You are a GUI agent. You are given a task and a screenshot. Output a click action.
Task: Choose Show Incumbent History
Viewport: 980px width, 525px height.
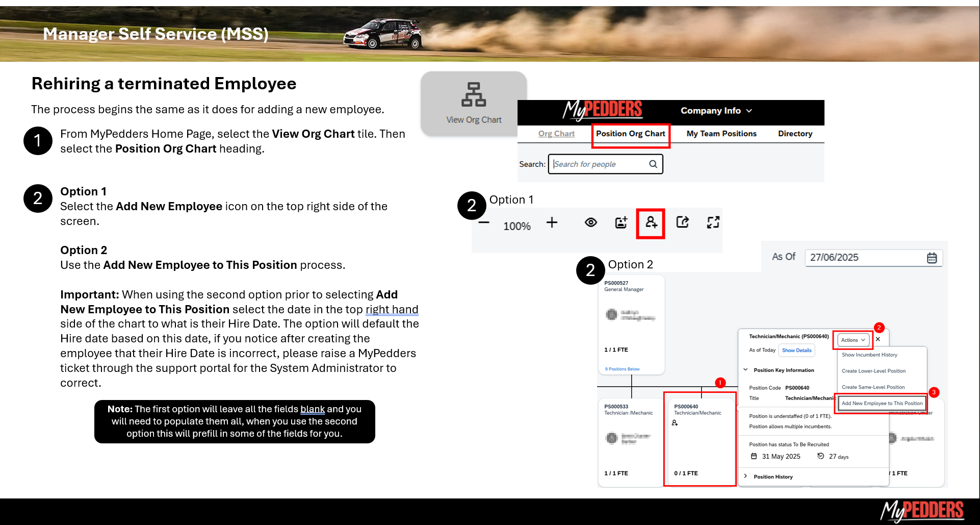tap(869, 355)
